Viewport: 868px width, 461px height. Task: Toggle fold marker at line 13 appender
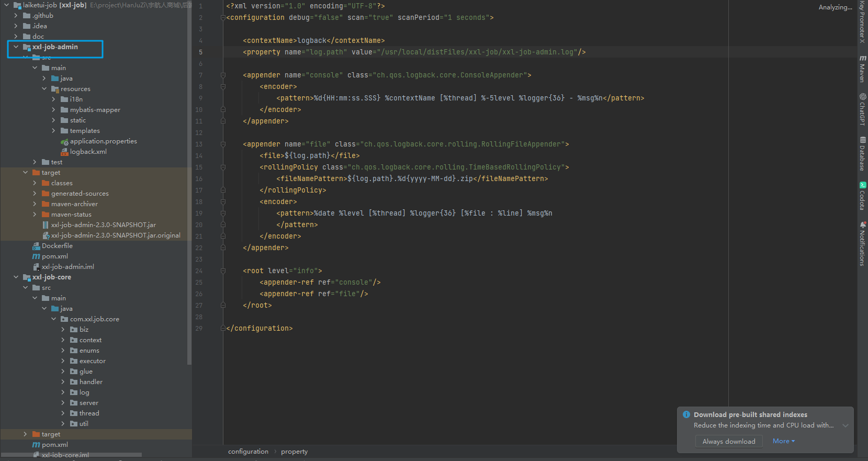click(x=223, y=144)
